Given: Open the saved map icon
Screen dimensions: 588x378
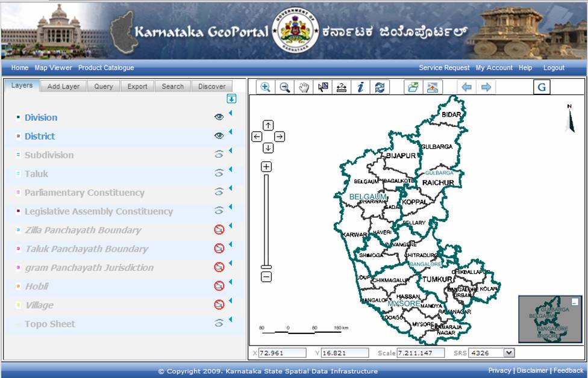Looking at the screenshot, I should (x=414, y=86).
